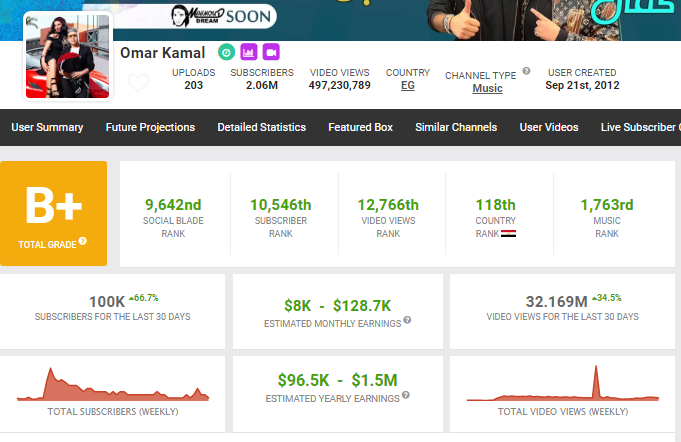Click the Total Grade help icon

[82, 241]
